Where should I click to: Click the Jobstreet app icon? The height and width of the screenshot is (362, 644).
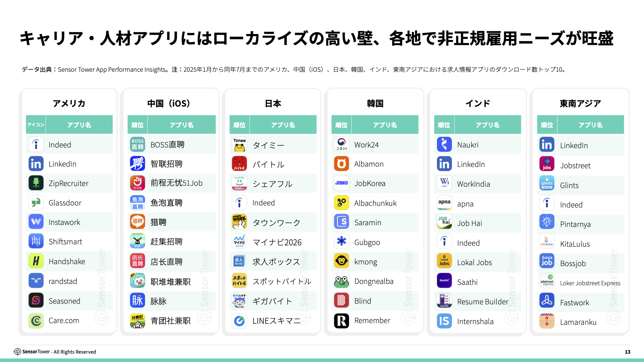pos(547,164)
